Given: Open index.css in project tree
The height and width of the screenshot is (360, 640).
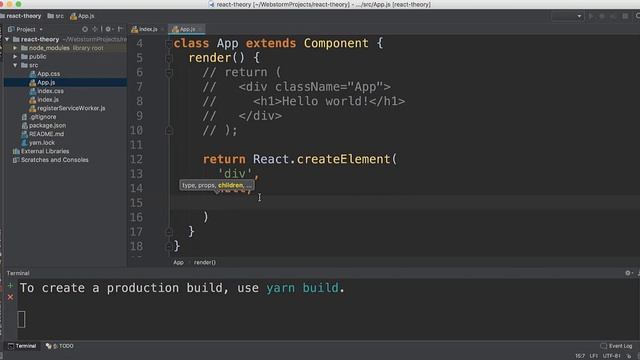Looking at the screenshot, I should [x=50, y=91].
